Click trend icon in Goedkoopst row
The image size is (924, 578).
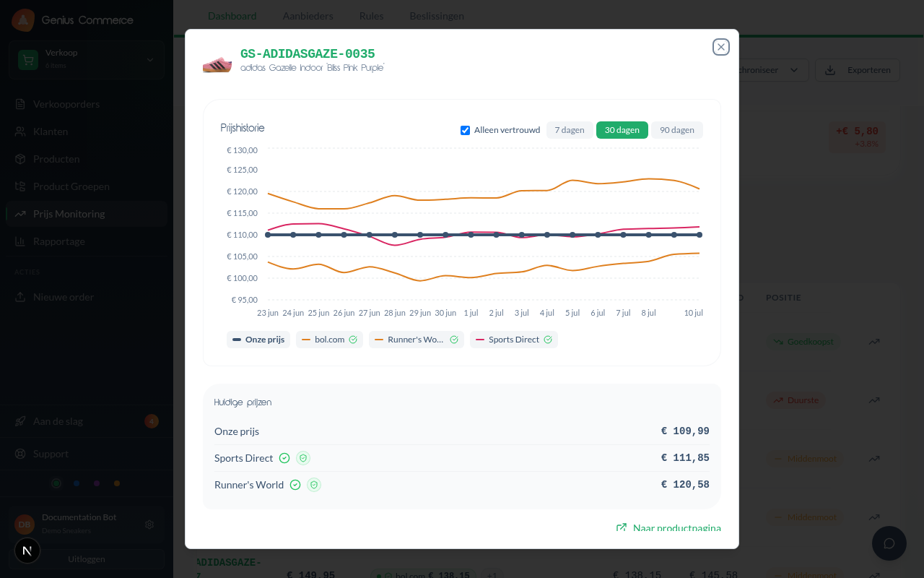pyautogui.click(x=874, y=342)
